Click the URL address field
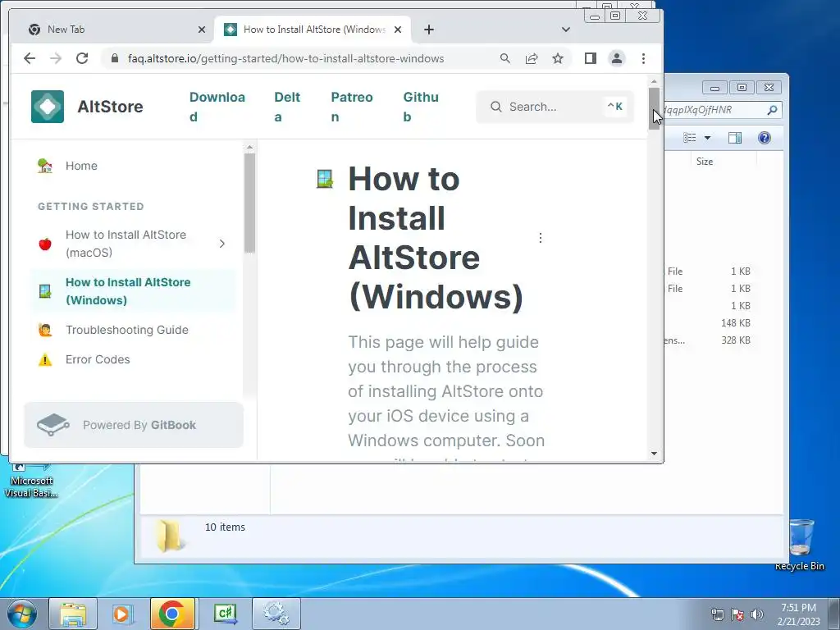This screenshot has height=630, width=840. [x=286, y=58]
